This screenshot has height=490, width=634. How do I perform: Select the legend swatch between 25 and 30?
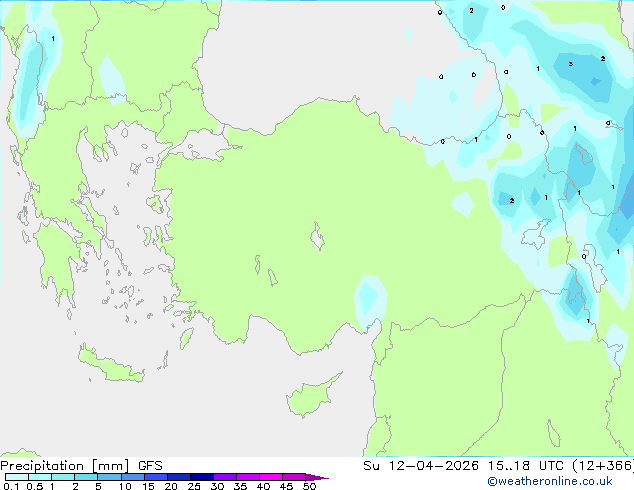(x=202, y=477)
